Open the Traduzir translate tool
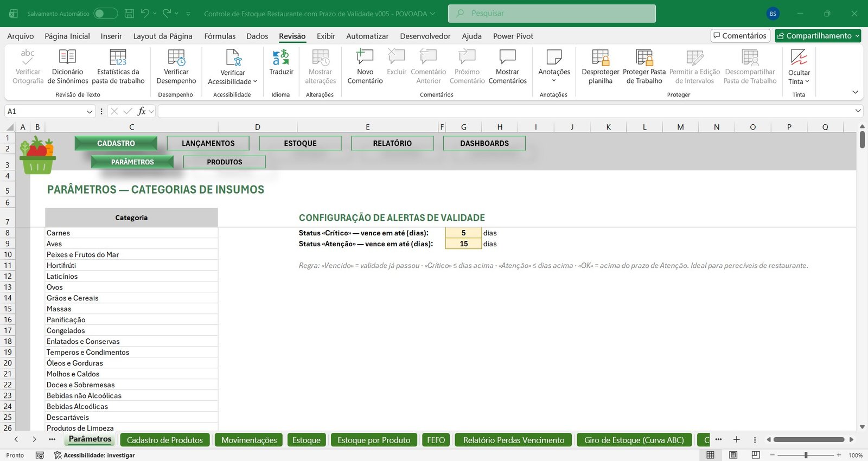 point(281,62)
